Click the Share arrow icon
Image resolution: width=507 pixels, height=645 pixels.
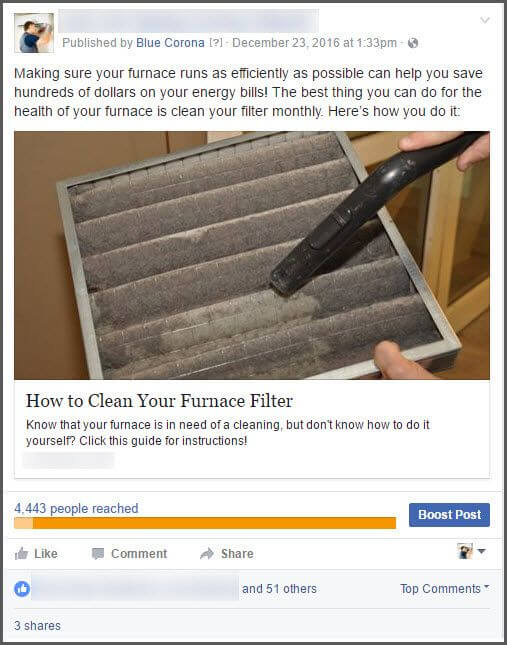[x=207, y=554]
